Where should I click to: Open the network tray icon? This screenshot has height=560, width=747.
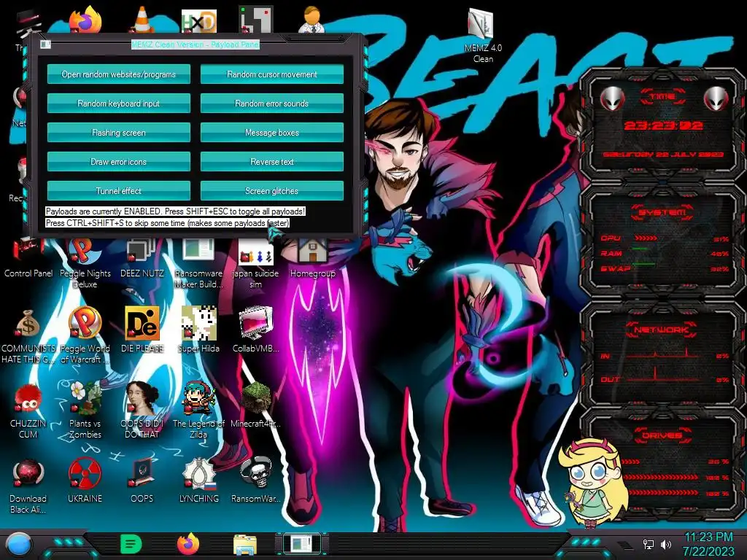(649, 544)
